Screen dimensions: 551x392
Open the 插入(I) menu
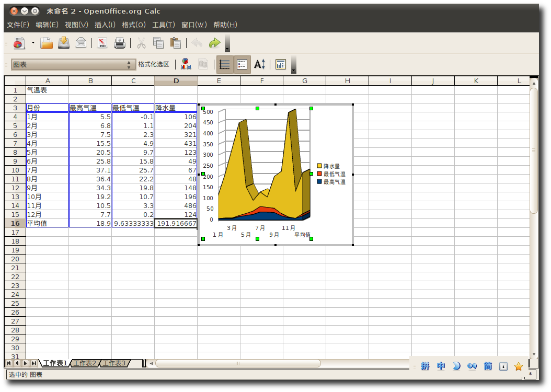point(105,25)
